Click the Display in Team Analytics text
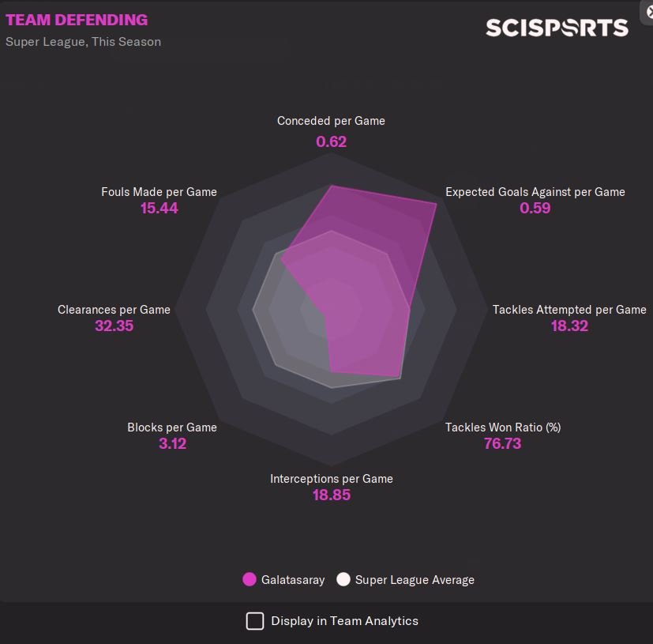This screenshot has width=653, height=644. [344, 621]
